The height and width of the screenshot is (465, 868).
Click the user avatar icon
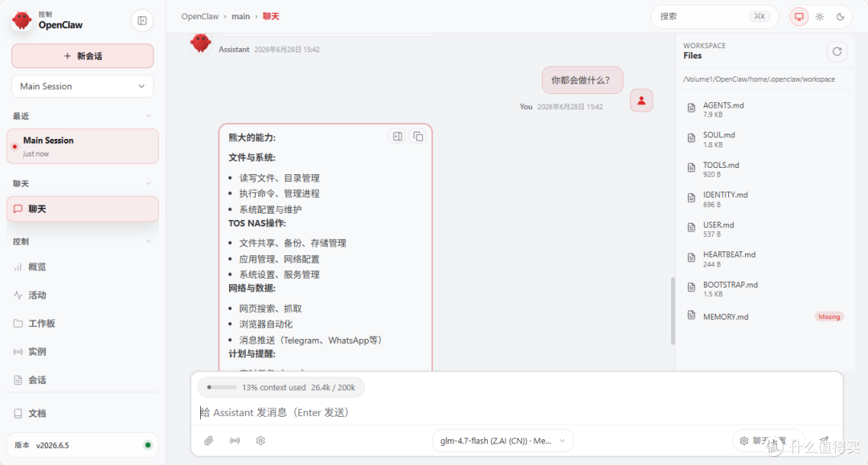click(641, 100)
